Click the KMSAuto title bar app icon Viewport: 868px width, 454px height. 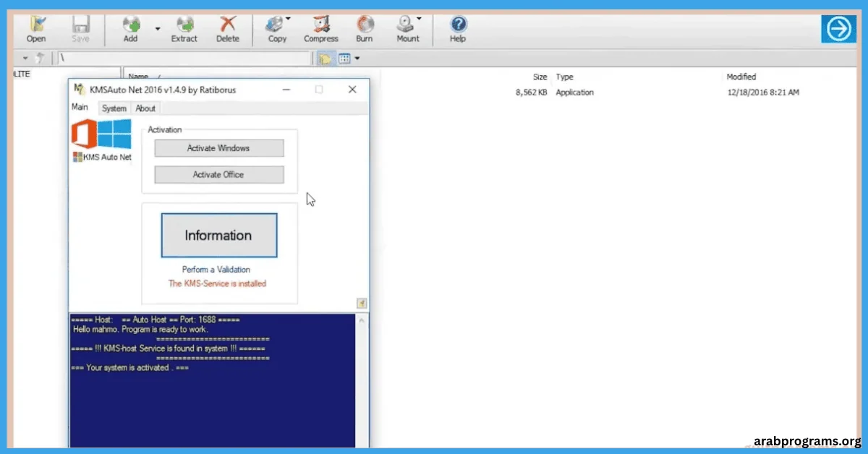80,90
